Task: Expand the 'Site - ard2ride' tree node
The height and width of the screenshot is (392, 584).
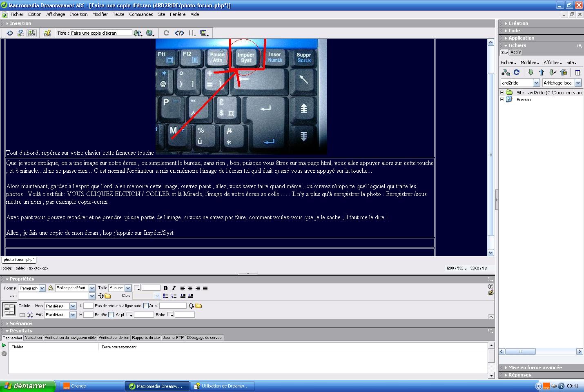Action: pos(502,93)
